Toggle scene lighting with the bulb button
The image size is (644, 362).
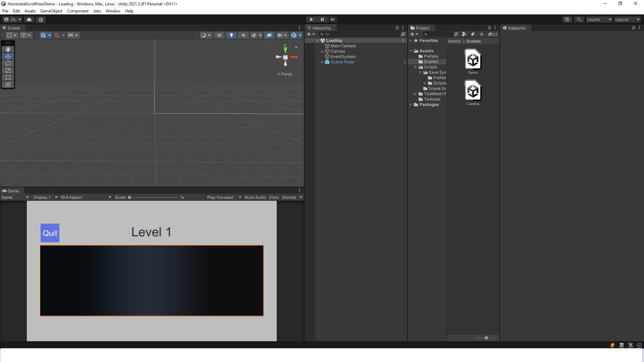pos(231,35)
